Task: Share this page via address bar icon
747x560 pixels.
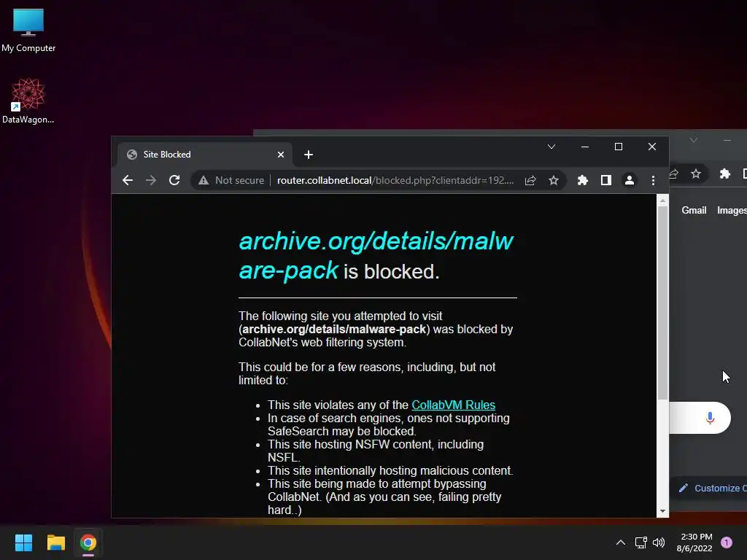Action: coord(530,180)
